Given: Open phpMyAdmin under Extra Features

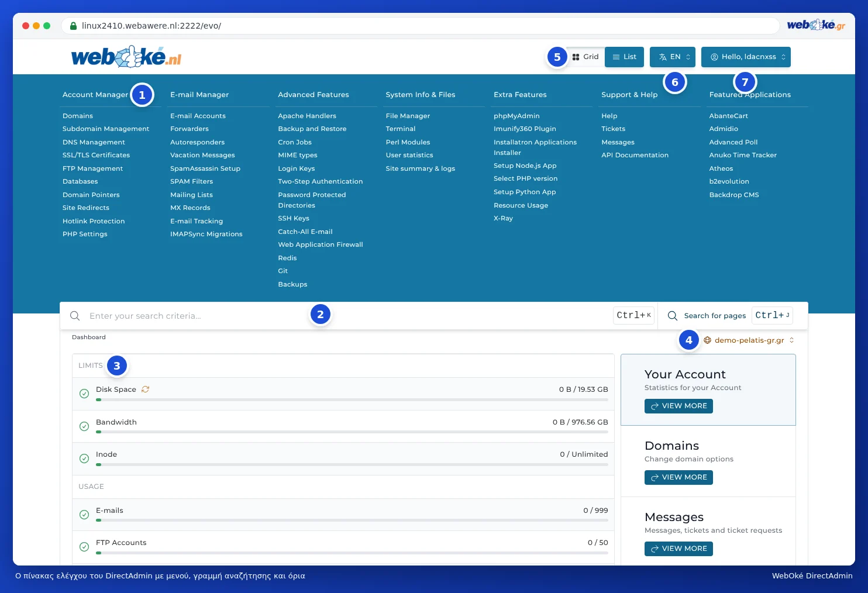Looking at the screenshot, I should 516,116.
